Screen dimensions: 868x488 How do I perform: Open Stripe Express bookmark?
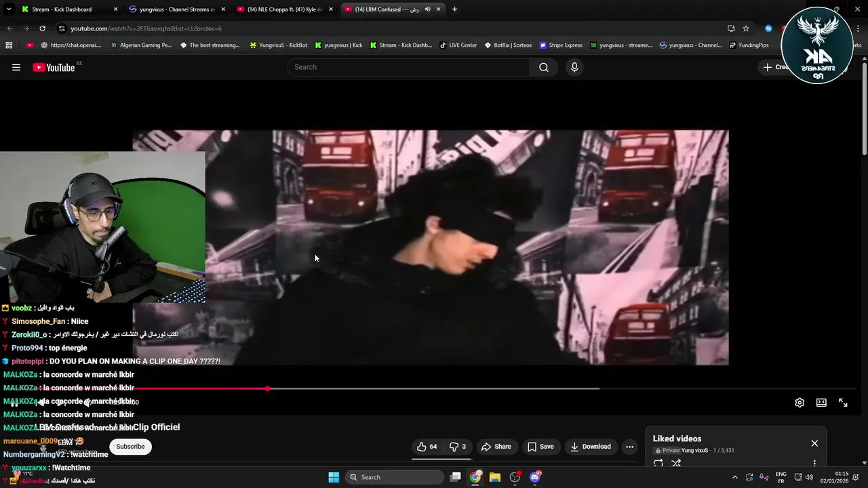pos(561,45)
